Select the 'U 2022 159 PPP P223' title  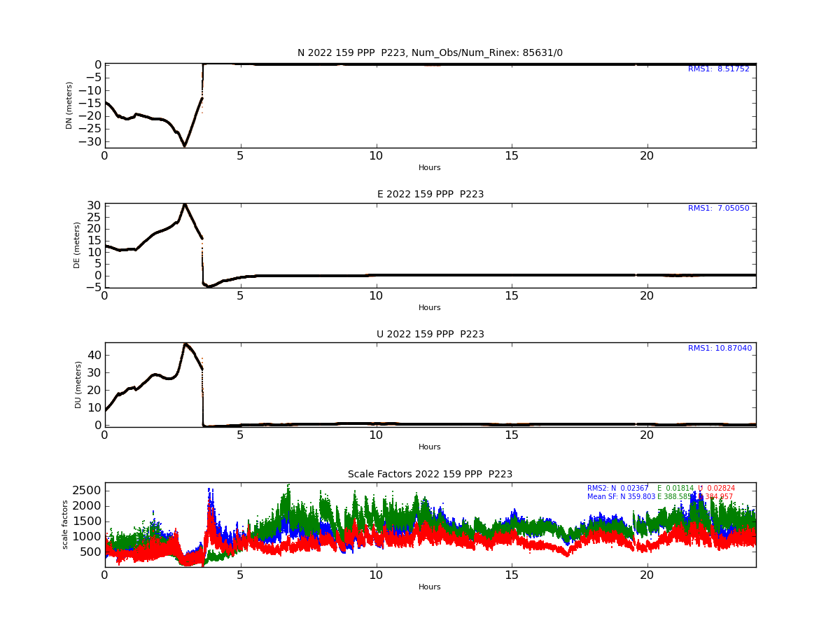click(430, 334)
